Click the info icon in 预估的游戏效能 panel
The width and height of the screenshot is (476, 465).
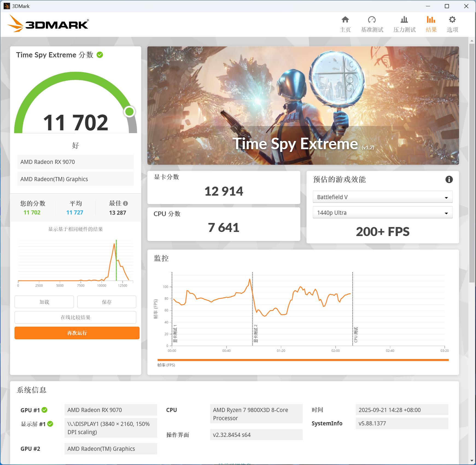449,179
